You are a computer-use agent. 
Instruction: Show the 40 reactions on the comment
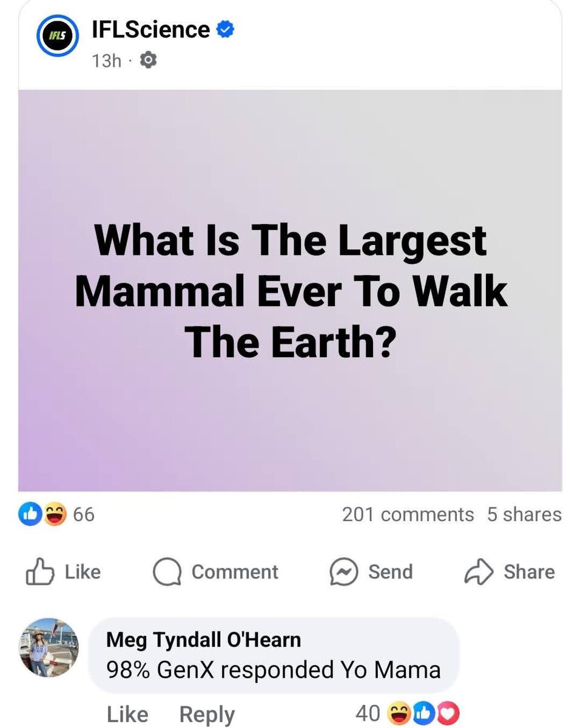(368, 714)
